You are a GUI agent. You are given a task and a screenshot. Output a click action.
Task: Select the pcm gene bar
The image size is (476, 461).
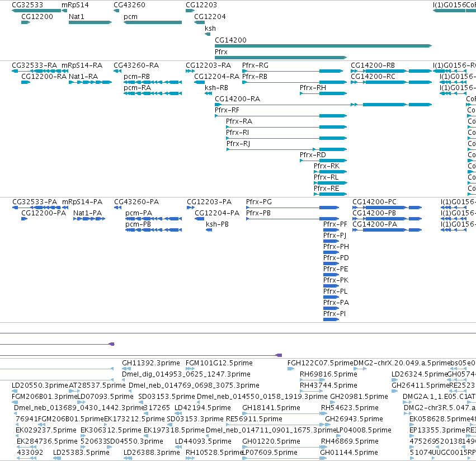click(153, 22)
